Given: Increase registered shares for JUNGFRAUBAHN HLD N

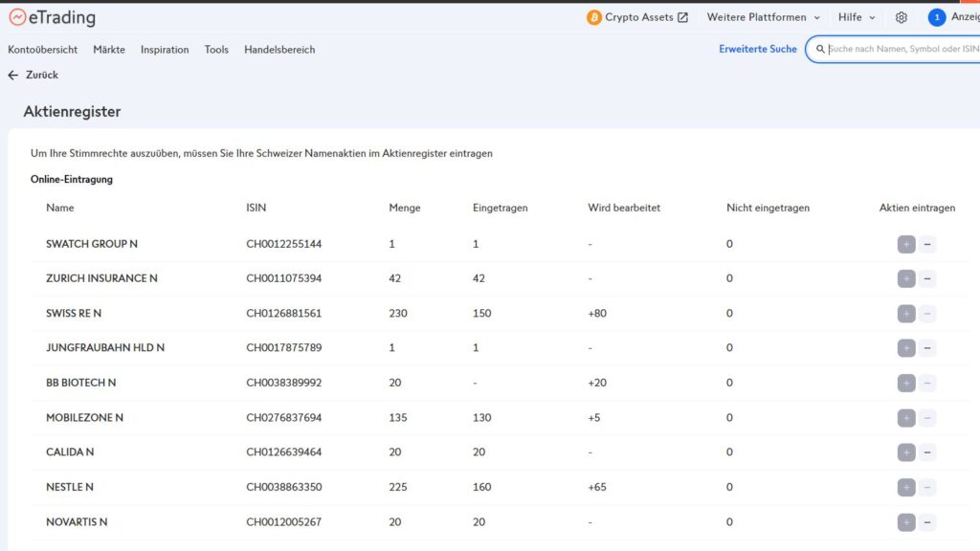Looking at the screenshot, I should tap(906, 348).
